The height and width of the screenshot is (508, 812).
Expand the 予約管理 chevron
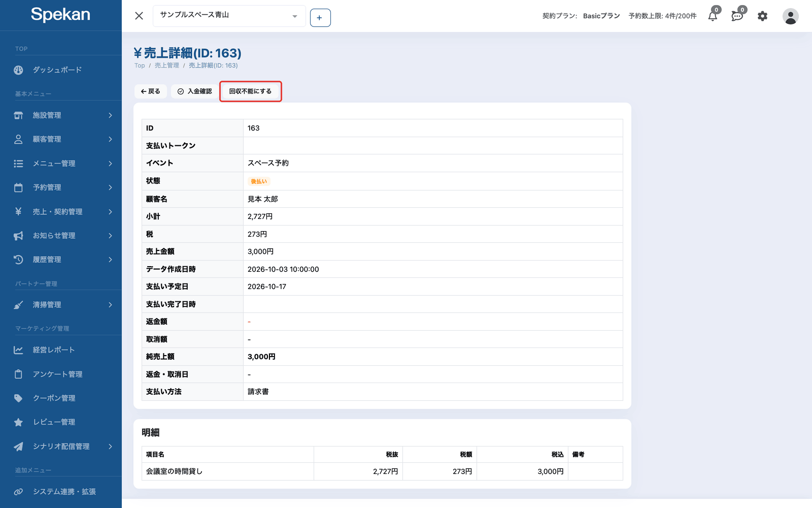coord(110,187)
